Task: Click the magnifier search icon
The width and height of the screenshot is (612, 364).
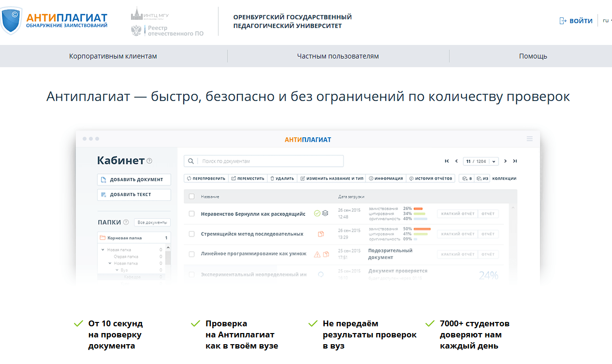Action: coord(191,161)
